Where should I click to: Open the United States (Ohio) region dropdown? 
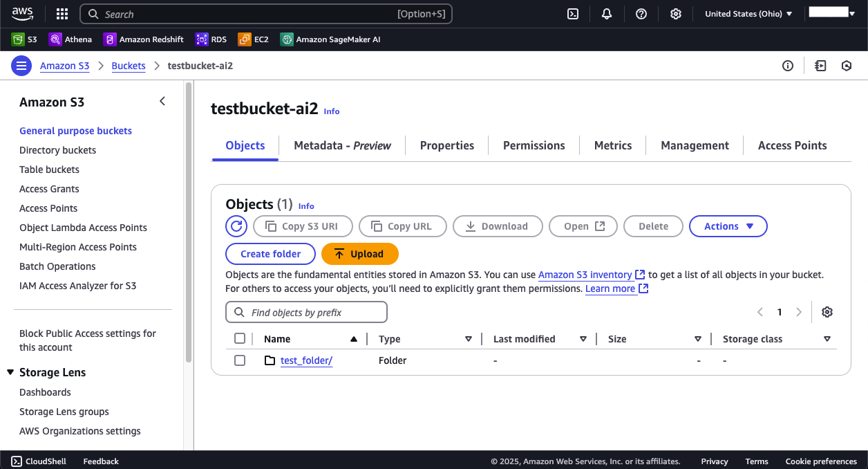(748, 14)
